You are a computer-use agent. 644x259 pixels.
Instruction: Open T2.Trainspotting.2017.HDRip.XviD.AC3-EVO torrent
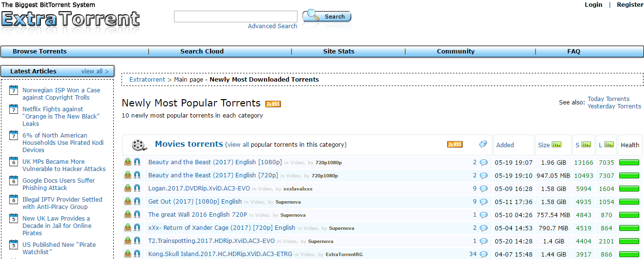[211, 241]
